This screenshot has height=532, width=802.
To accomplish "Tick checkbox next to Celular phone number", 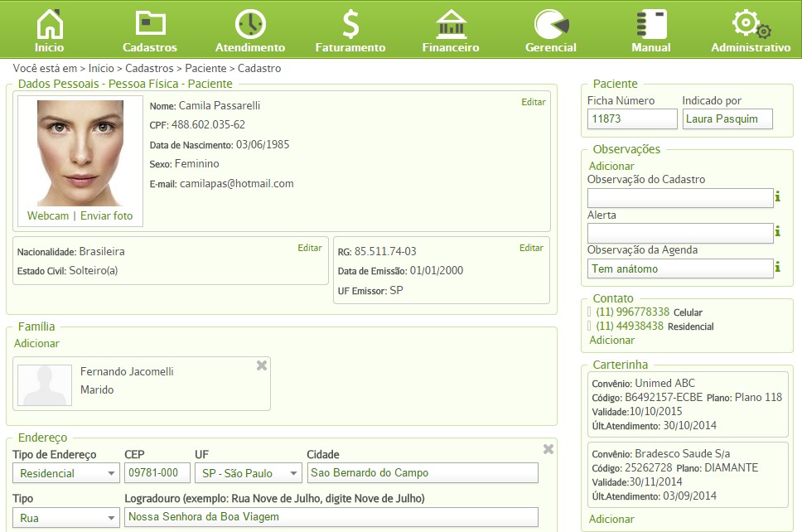I will pos(589,312).
